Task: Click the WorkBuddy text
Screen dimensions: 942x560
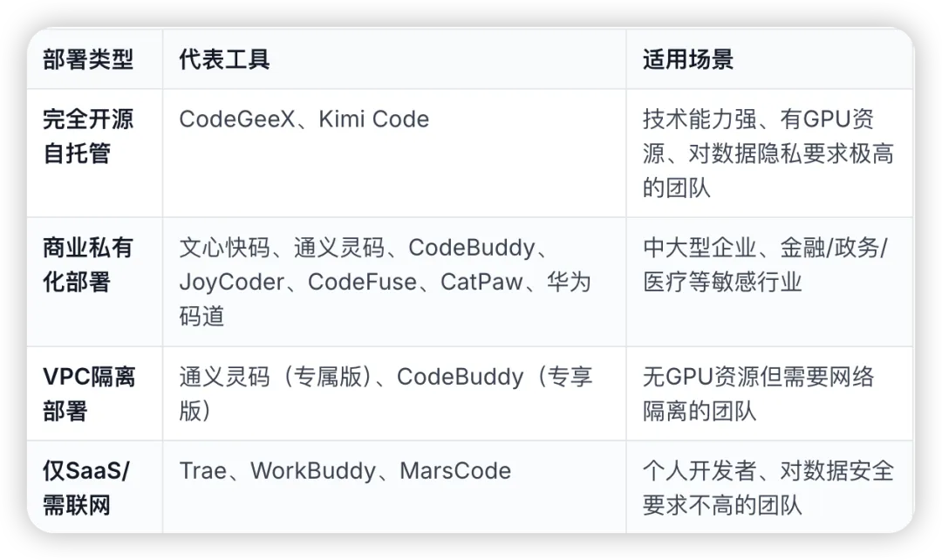Action: click(313, 471)
